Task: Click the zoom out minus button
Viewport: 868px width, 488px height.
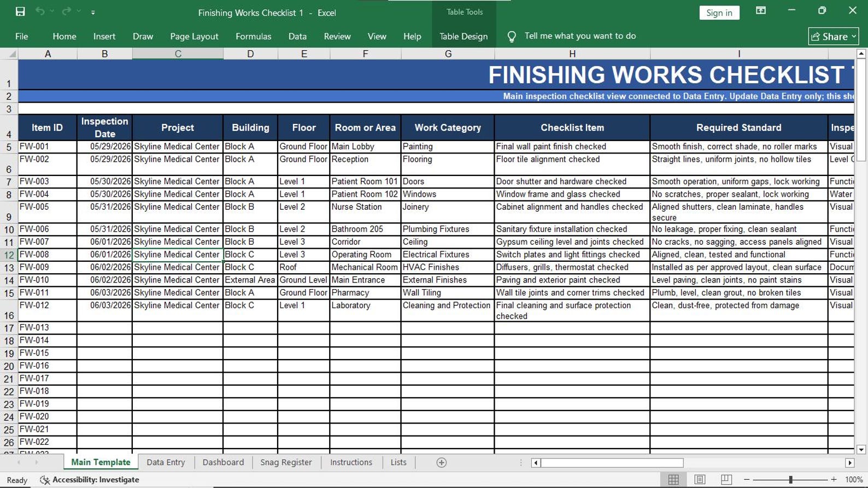Action: click(x=747, y=480)
